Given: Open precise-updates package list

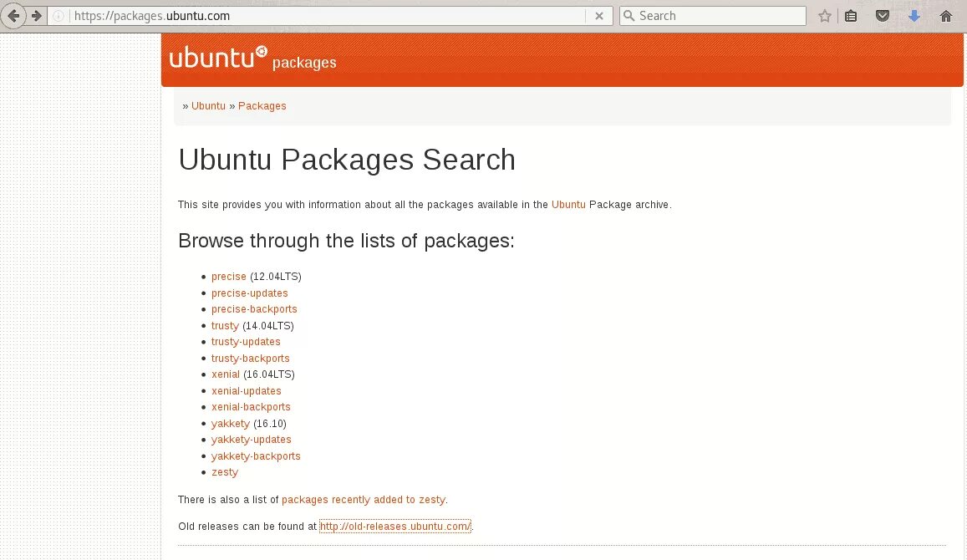Looking at the screenshot, I should point(250,293).
